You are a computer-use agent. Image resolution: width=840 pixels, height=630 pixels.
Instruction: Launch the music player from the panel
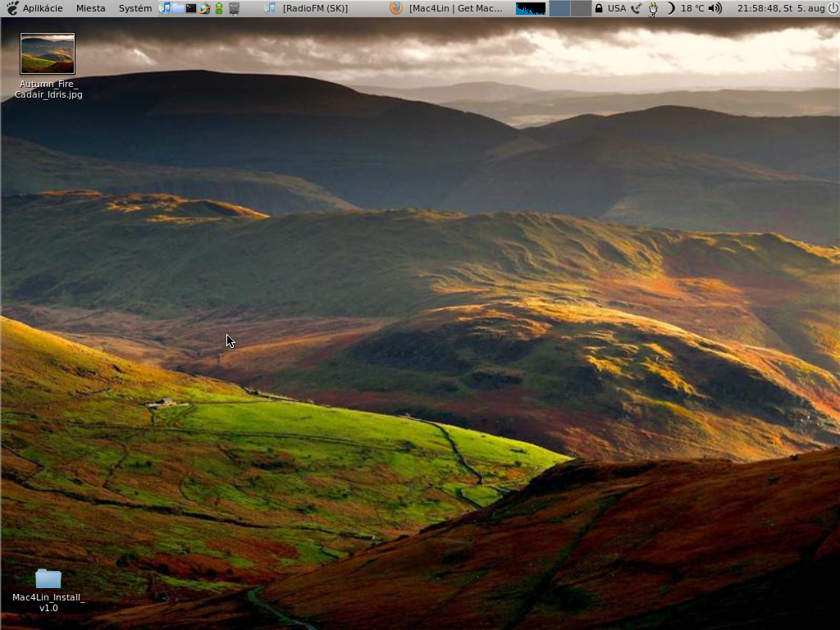tap(164, 8)
